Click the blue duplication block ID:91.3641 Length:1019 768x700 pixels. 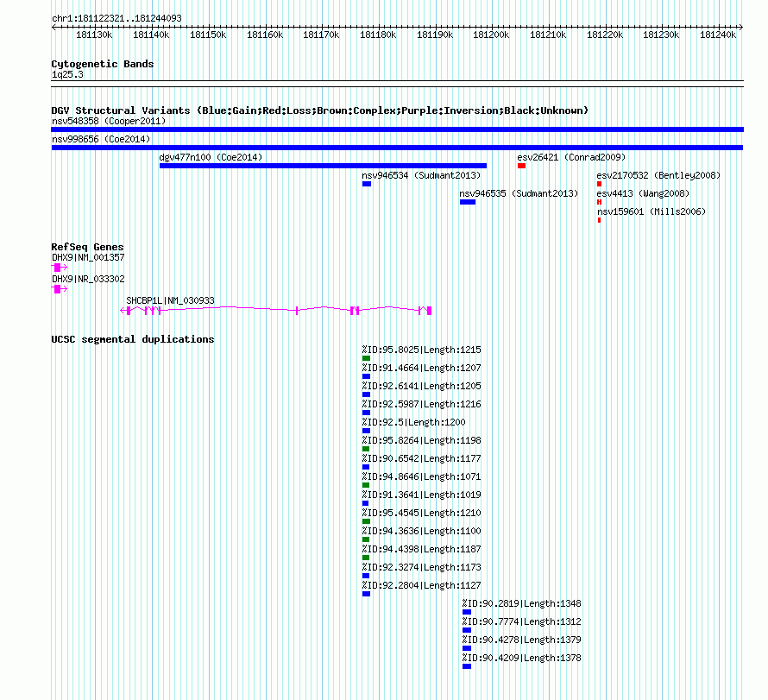(365, 503)
